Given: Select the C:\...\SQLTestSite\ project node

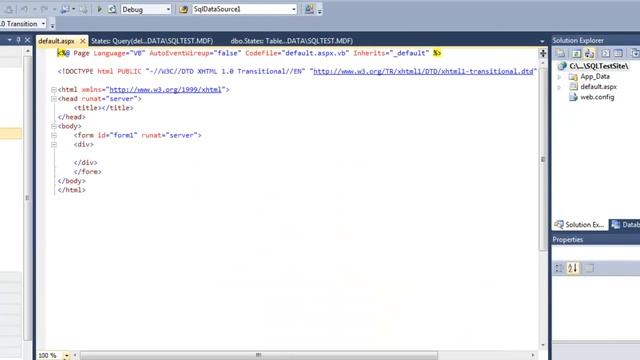Looking at the screenshot, I should click(x=599, y=66).
